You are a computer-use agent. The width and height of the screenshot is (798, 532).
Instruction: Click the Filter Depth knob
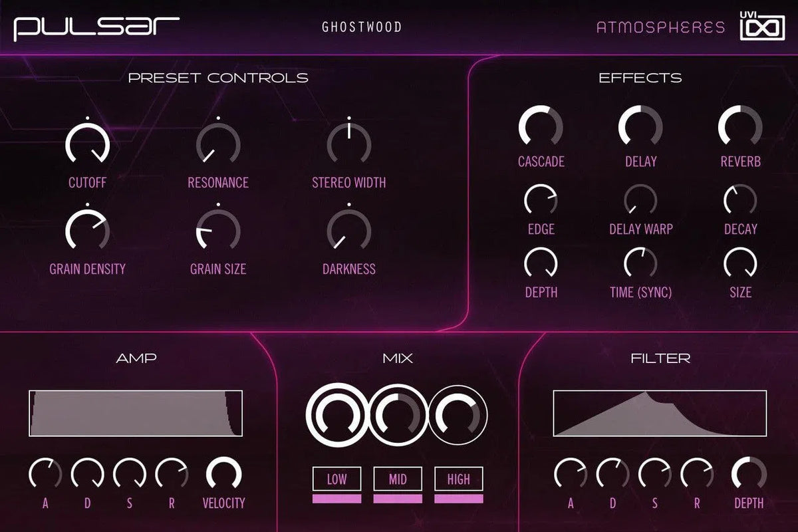(749, 475)
